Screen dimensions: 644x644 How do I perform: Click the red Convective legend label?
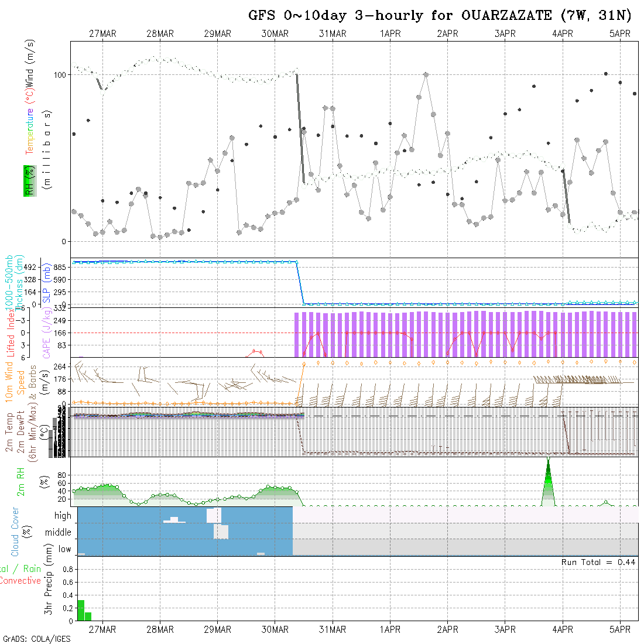(20, 581)
